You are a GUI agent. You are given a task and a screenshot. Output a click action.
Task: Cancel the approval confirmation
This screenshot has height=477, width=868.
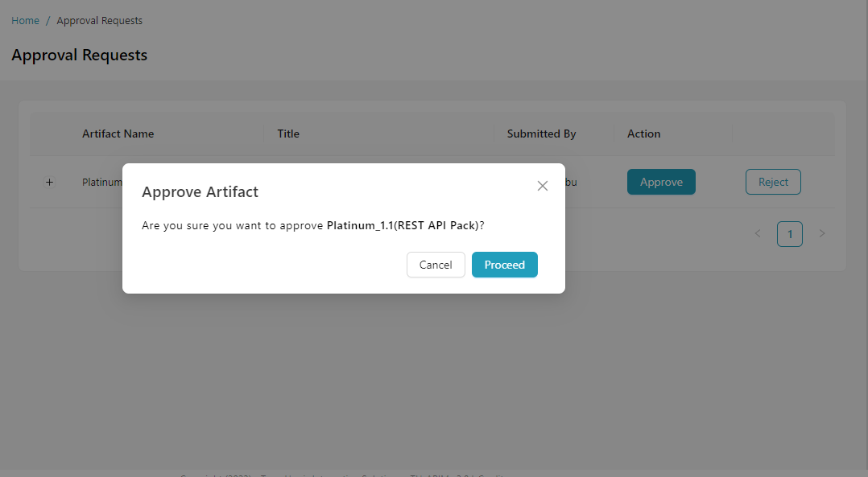[436, 265]
